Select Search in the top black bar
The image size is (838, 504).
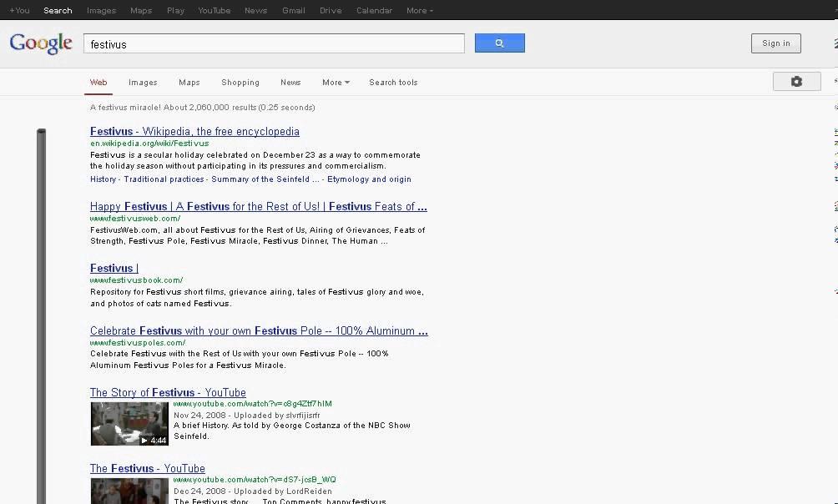[58, 10]
